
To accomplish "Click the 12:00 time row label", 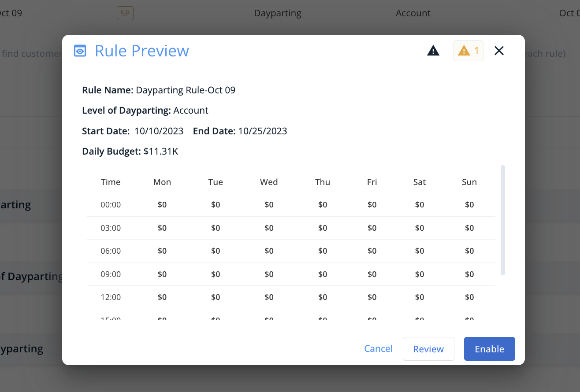I will pos(111,297).
